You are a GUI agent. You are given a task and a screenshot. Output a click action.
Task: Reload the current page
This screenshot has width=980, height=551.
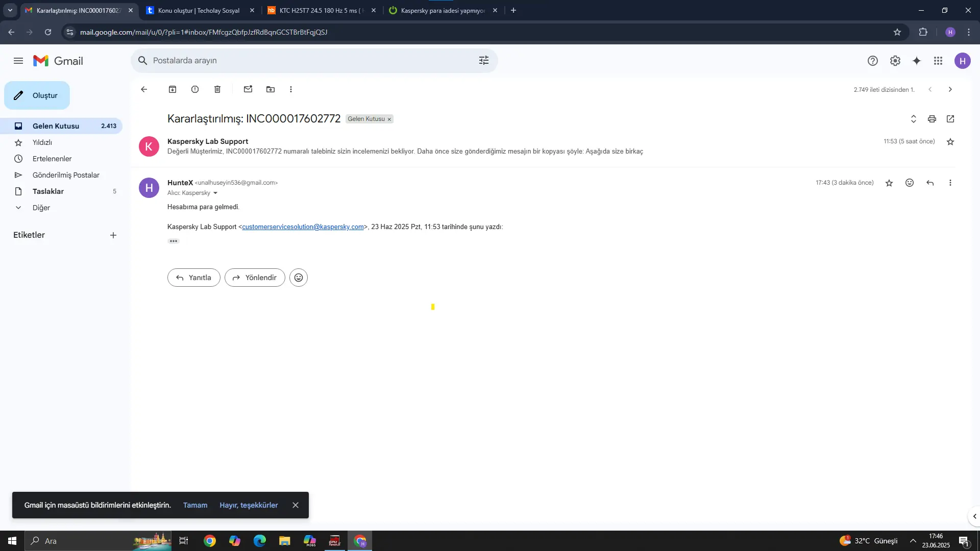coord(48,32)
